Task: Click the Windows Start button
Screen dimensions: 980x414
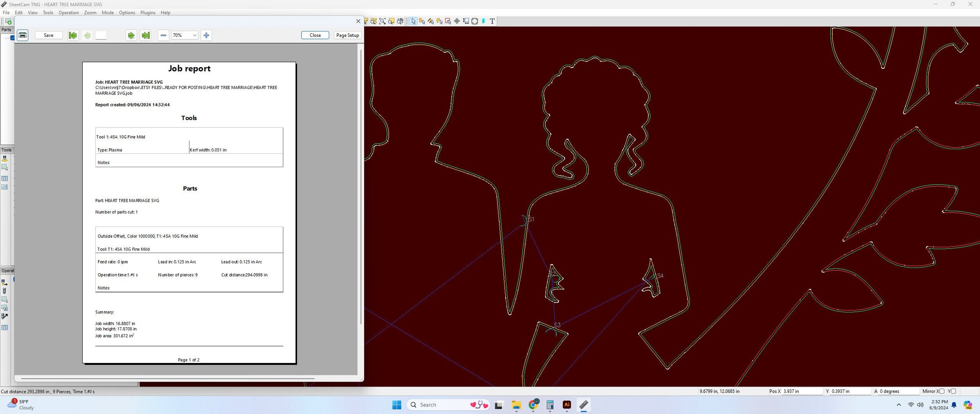Action: pyautogui.click(x=397, y=405)
